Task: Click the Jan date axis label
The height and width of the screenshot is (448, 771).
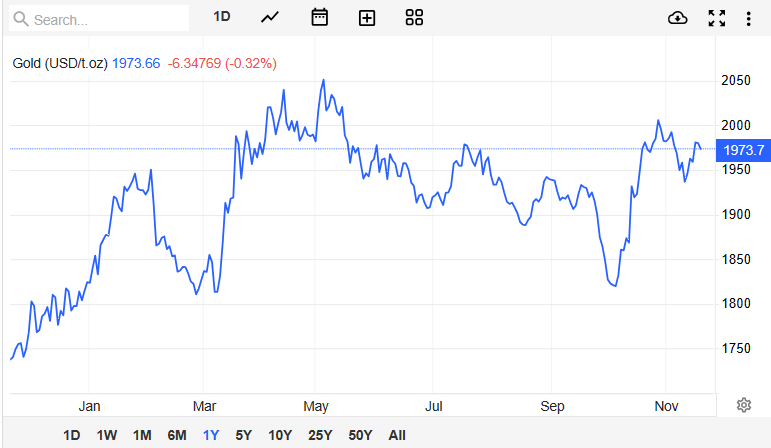Action: [x=89, y=406]
